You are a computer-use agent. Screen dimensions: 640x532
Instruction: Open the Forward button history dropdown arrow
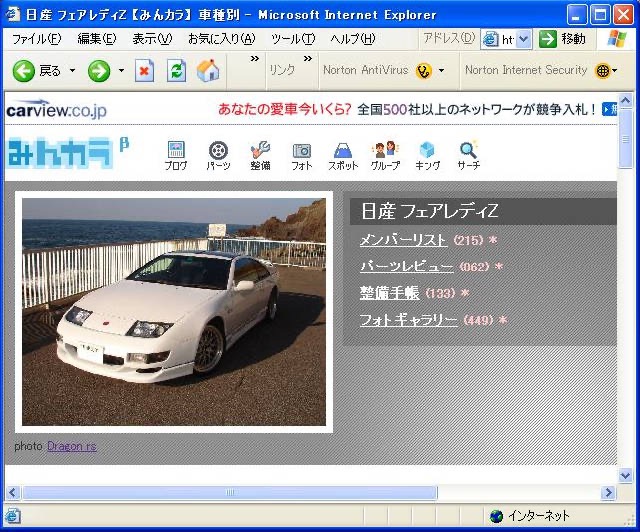click(x=121, y=71)
